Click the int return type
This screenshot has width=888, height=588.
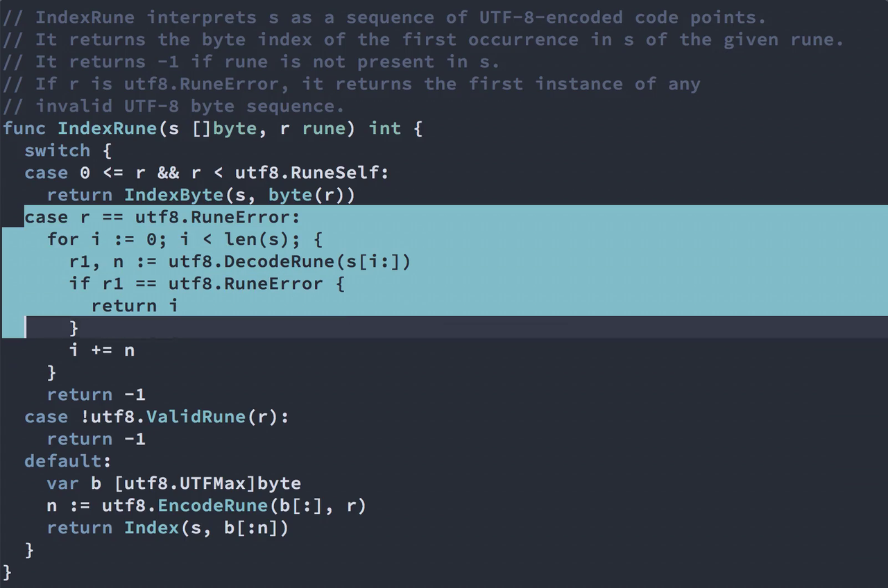385,128
